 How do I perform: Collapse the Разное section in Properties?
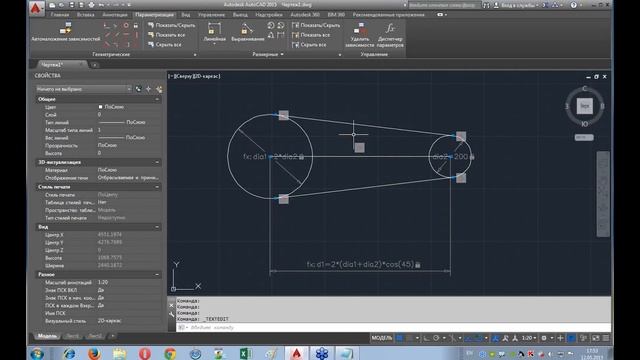point(157,274)
